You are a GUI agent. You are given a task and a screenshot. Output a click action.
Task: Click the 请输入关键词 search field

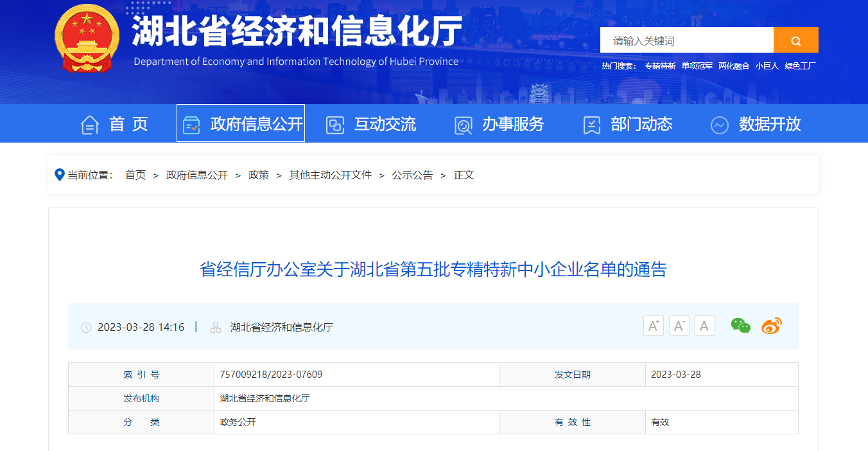pyautogui.click(x=687, y=40)
